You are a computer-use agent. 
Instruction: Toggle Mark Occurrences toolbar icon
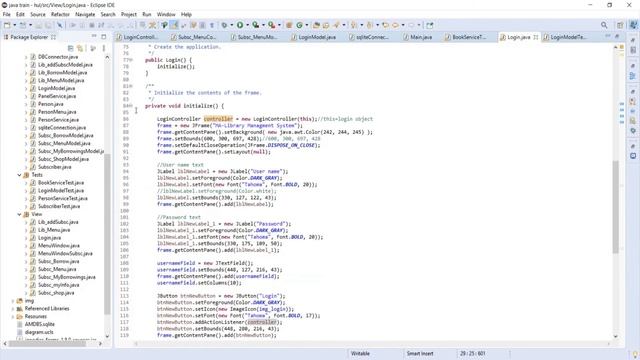point(174,25)
